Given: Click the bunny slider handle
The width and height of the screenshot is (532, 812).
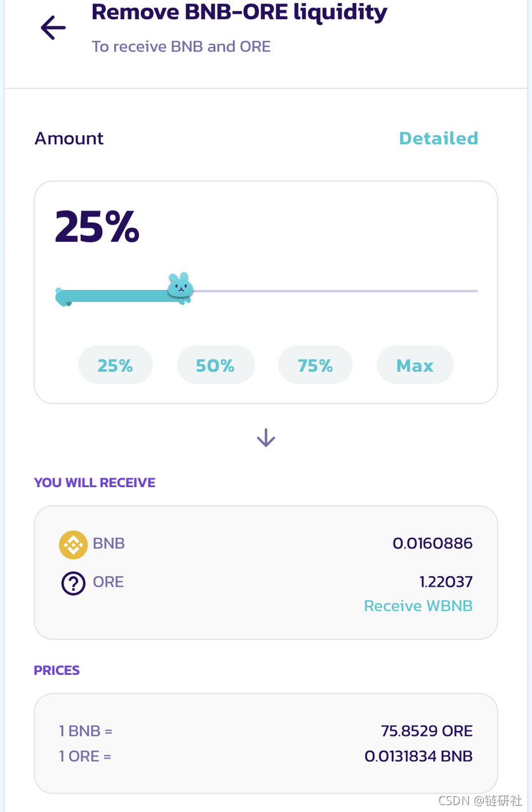Looking at the screenshot, I should 180,287.
